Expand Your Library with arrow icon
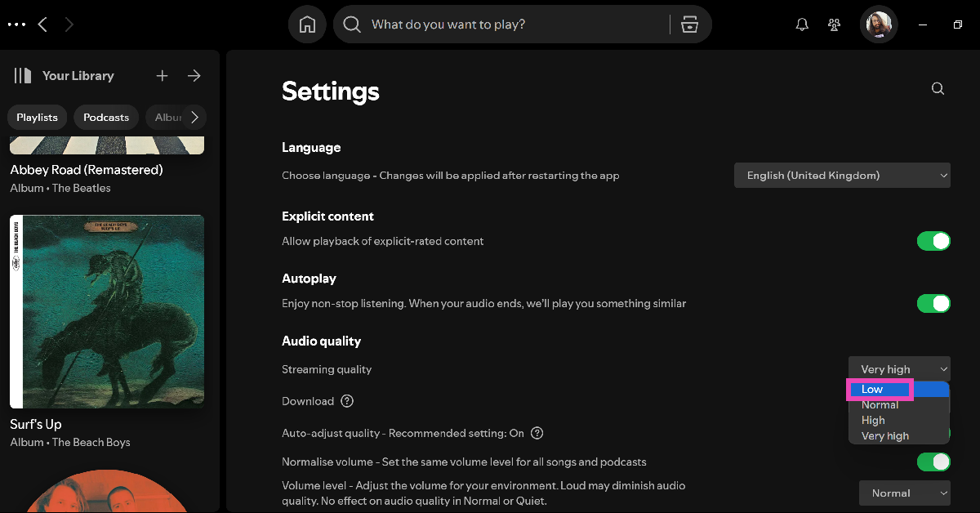980x513 pixels. pos(194,76)
